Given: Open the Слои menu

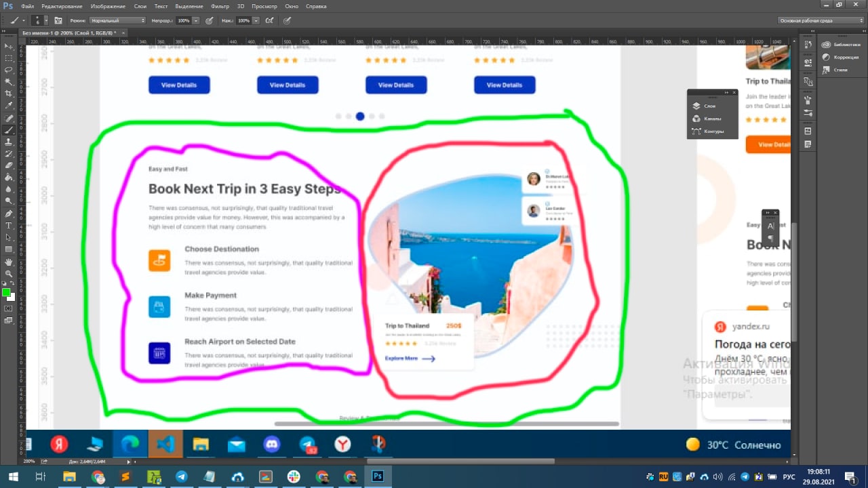Looking at the screenshot, I should coord(140,6).
